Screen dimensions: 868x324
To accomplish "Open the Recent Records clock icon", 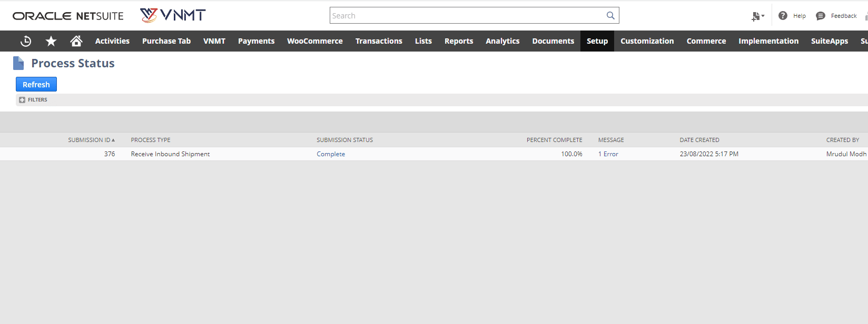I will (26, 41).
